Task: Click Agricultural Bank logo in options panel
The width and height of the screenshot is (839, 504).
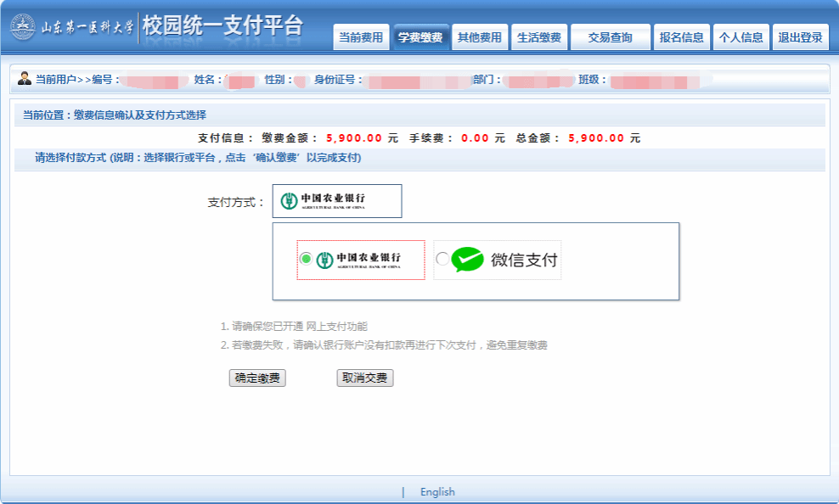Action: point(358,260)
